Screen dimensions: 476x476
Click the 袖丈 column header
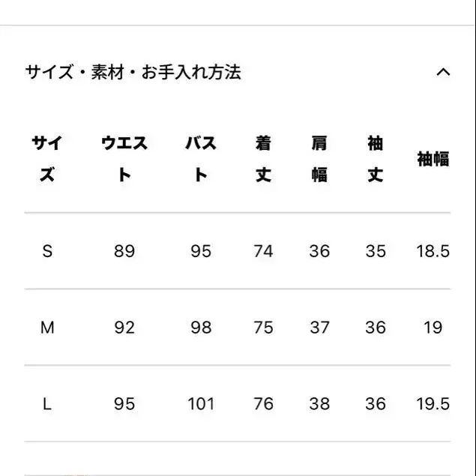click(376, 159)
